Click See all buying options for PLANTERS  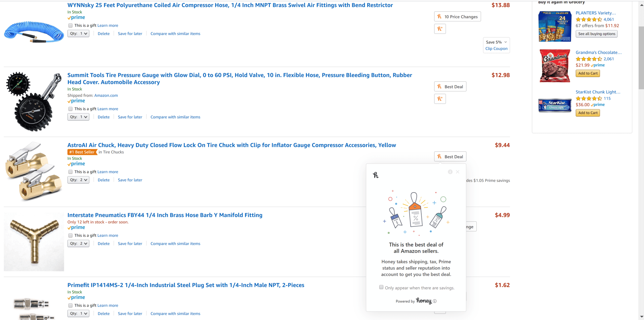pyautogui.click(x=597, y=34)
